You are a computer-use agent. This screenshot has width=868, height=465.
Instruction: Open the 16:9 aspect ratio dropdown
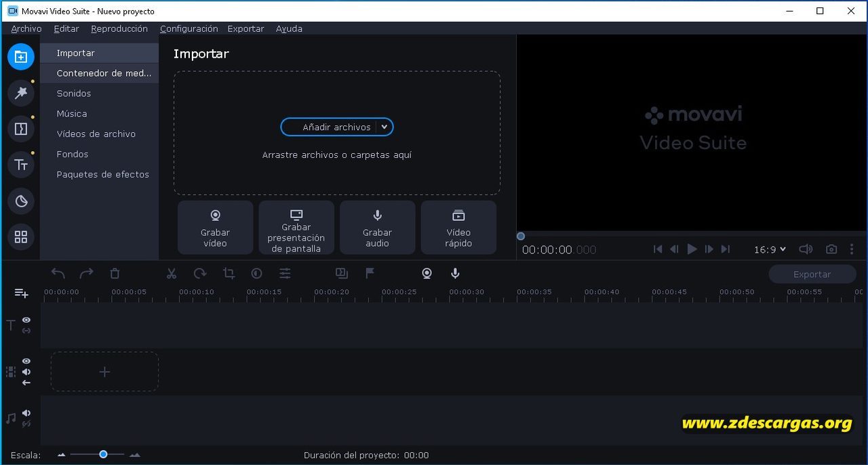click(x=770, y=249)
